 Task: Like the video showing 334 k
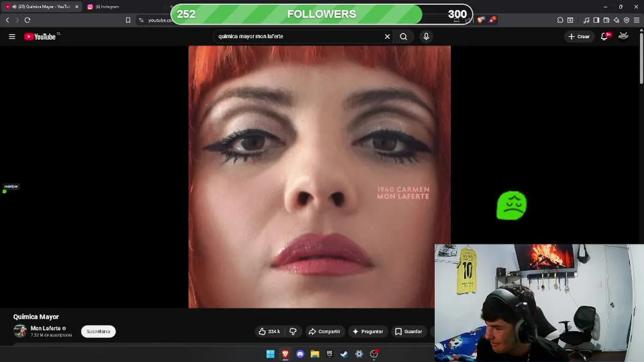[269, 331]
